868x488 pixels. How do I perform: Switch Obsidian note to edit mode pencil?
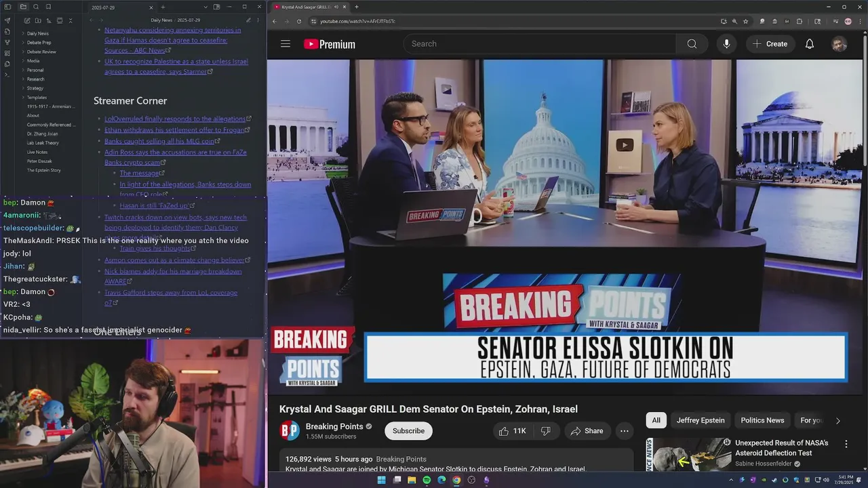pyautogui.click(x=248, y=20)
